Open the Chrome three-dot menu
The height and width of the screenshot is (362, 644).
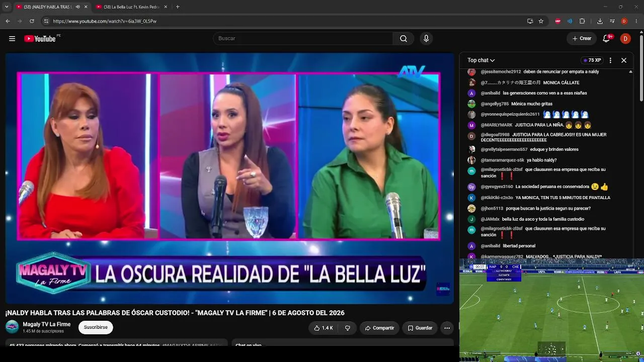[x=636, y=21]
